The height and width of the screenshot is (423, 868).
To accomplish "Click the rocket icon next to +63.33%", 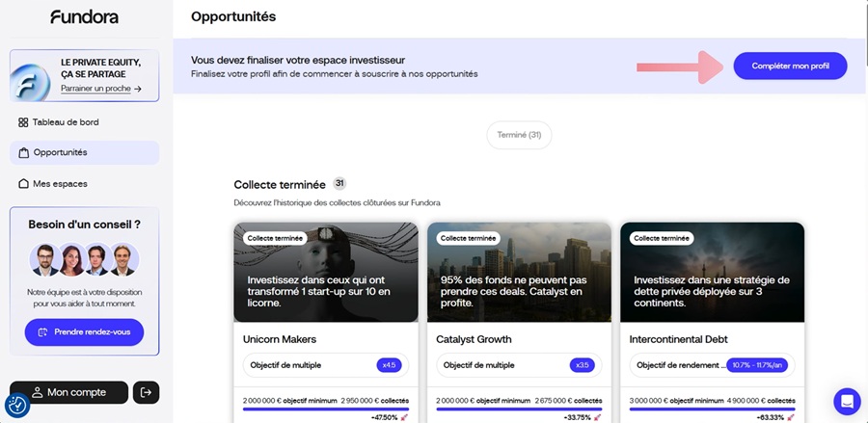I will click(791, 417).
